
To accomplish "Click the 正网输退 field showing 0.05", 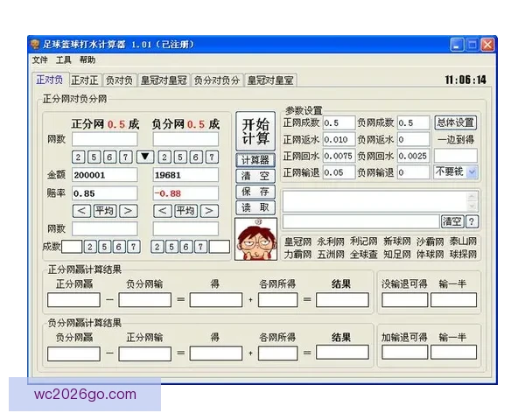I will point(339,172).
